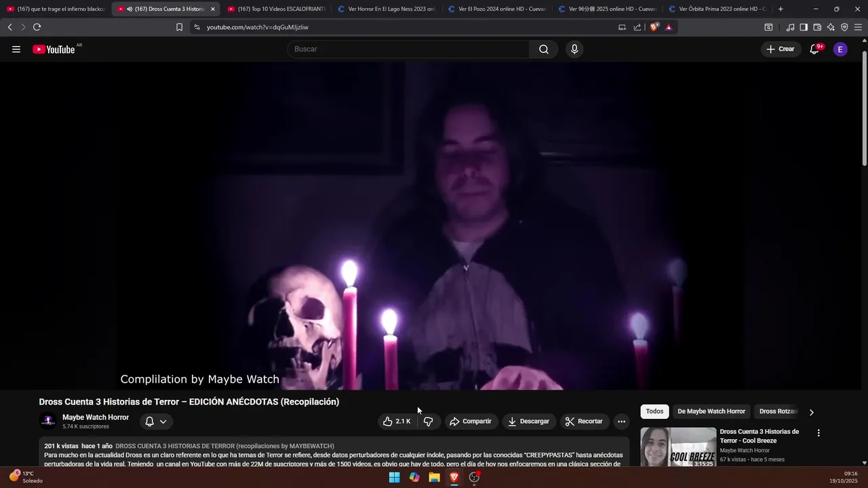The width and height of the screenshot is (868, 488).
Task: Open the Brave Wallet icon
Action: [x=817, y=27]
